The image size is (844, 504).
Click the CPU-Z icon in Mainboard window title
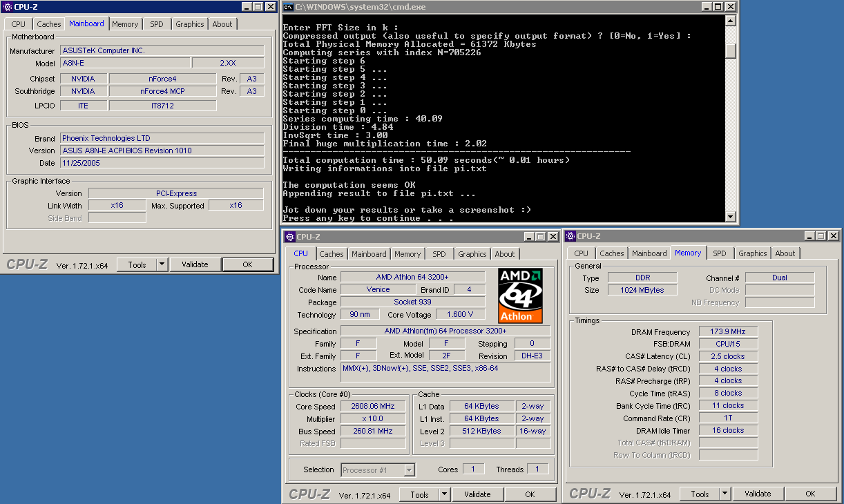(x=7, y=7)
